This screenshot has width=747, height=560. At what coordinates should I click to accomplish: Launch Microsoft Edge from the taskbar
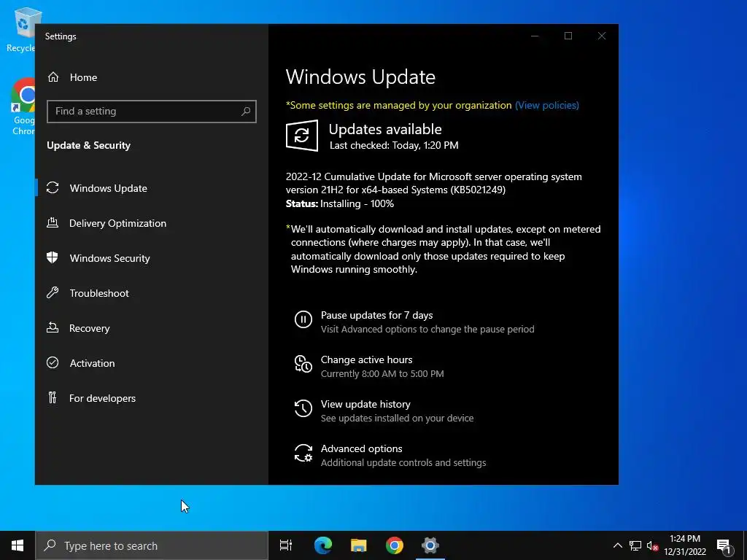(323, 545)
